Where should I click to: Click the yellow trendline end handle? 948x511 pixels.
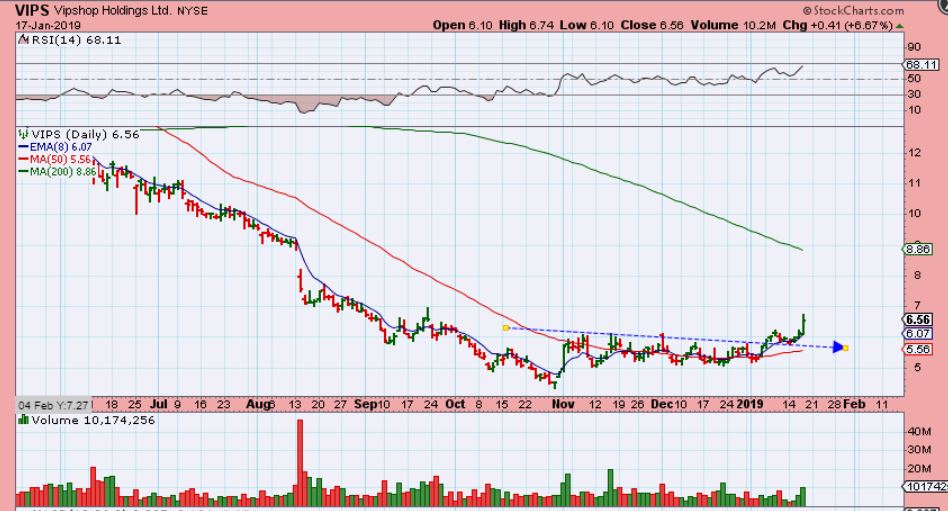click(845, 348)
